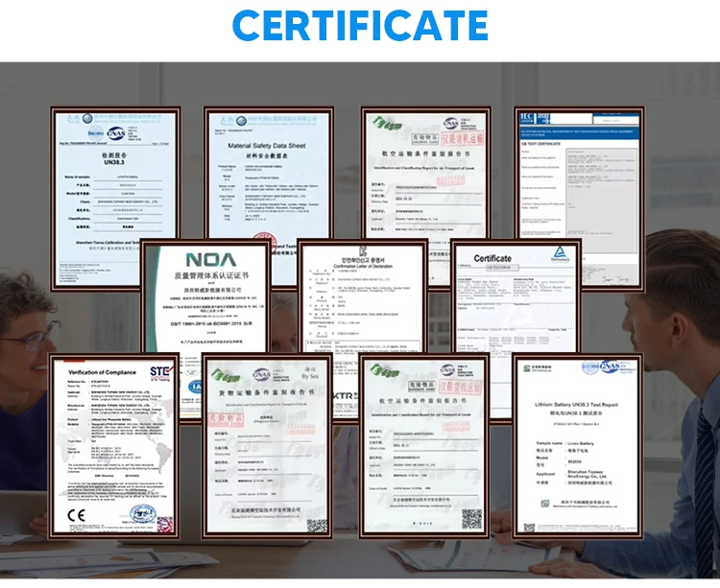The height and width of the screenshot is (588, 720).
Task: Click the IEC logo on CB certificate
Action: (x=526, y=117)
